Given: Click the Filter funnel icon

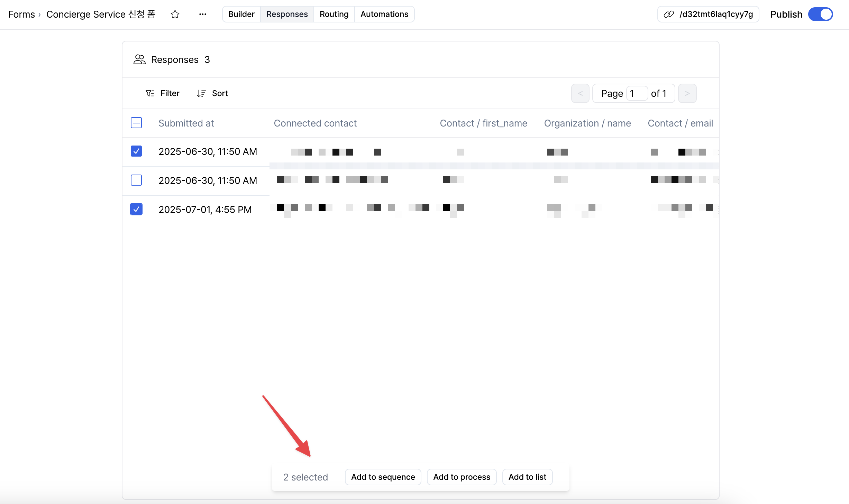Looking at the screenshot, I should click(x=150, y=93).
